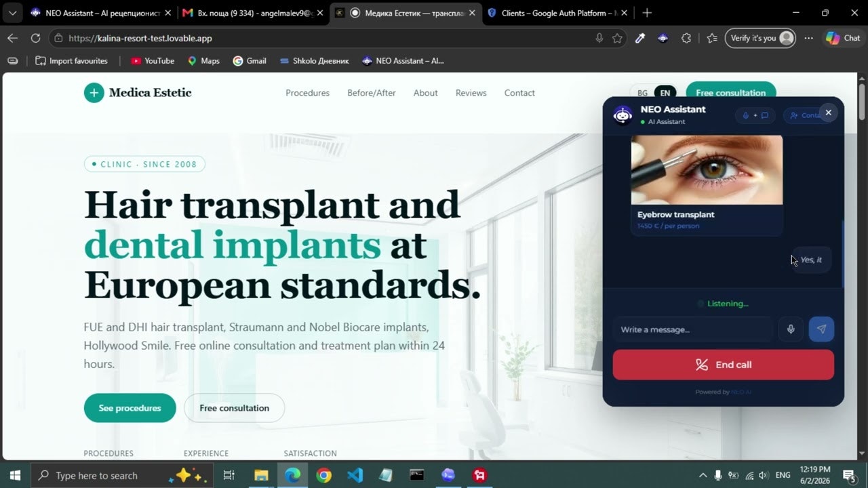Click the clock showing 12:19 PM
The image size is (868, 488).
[x=815, y=469]
